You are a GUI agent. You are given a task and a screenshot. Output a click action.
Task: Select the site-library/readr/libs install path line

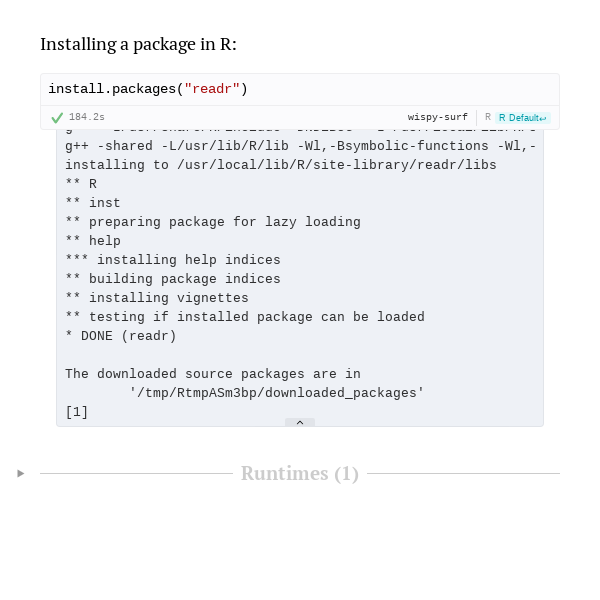(x=281, y=165)
